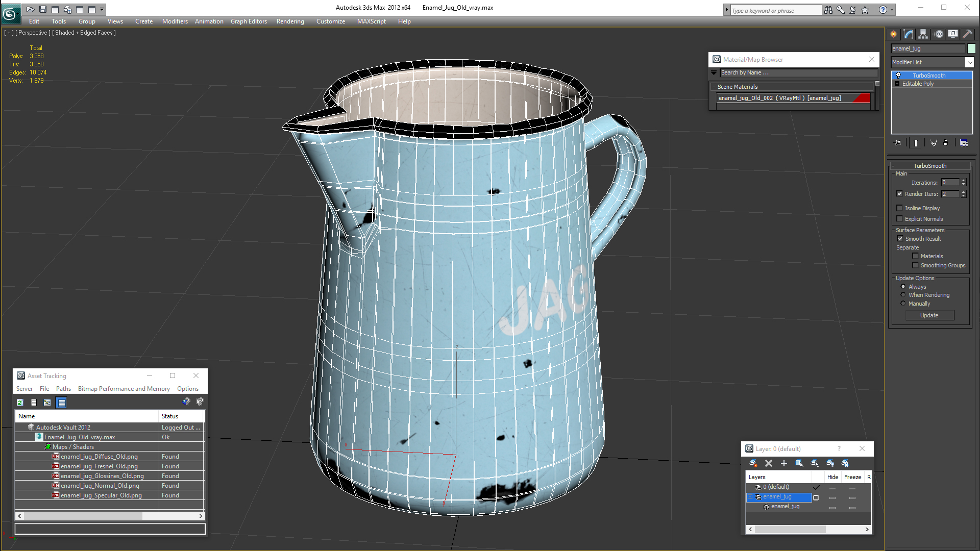Click Select Highlighted Objects and Layers icon
Screen dimensions: 980x551
pyautogui.click(x=799, y=463)
